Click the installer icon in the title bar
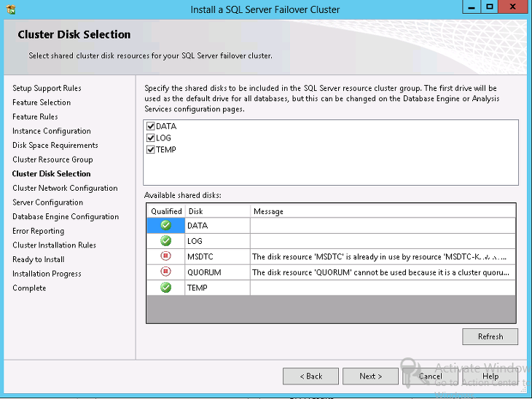The width and height of the screenshot is (532, 399). (x=11, y=9)
